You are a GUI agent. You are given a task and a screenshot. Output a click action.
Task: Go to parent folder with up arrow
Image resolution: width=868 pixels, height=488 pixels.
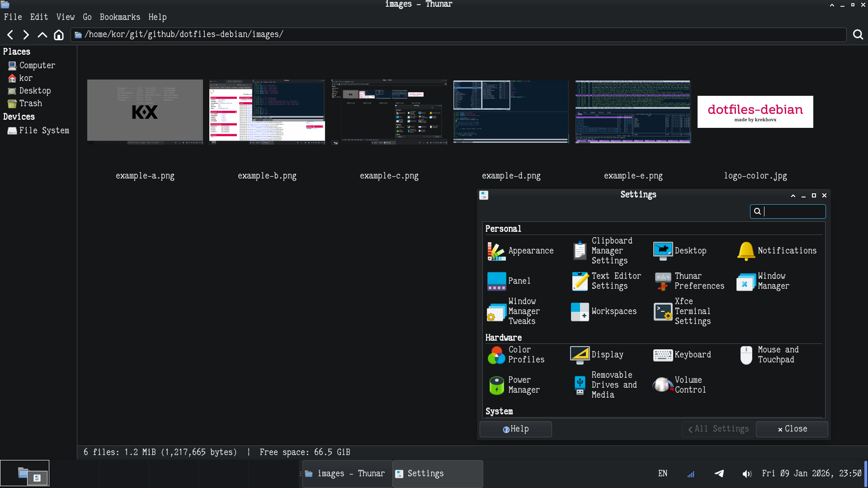click(42, 35)
